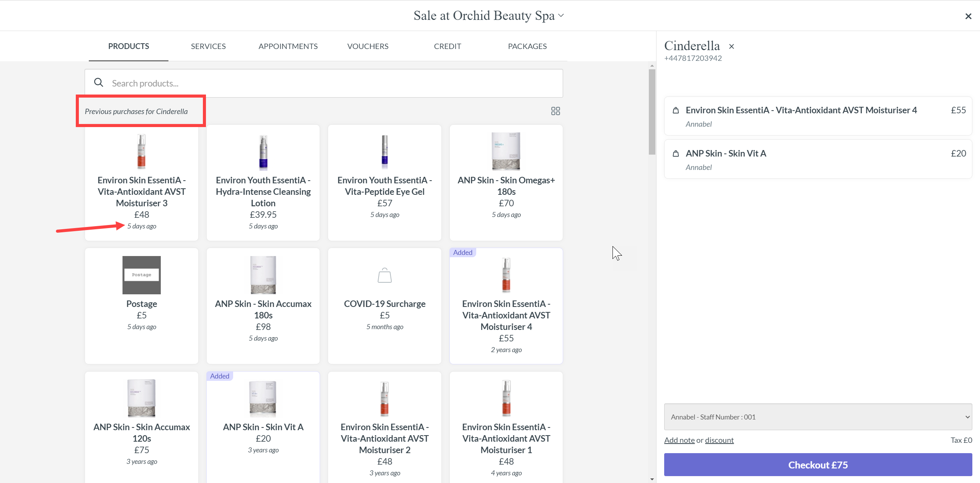Add AVST Moisturiser 1 product image
Viewport: 980px width, 483px height.
506,398
